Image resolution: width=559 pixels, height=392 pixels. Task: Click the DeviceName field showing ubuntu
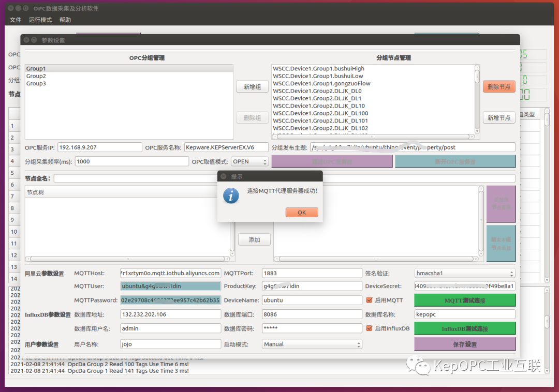click(x=312, y=300)
